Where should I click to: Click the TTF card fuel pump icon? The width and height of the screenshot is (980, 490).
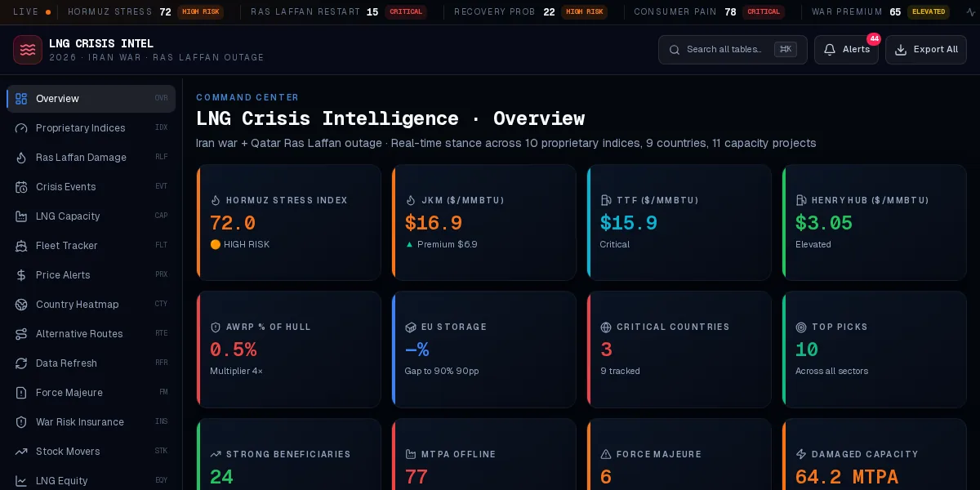click(606, 200)
